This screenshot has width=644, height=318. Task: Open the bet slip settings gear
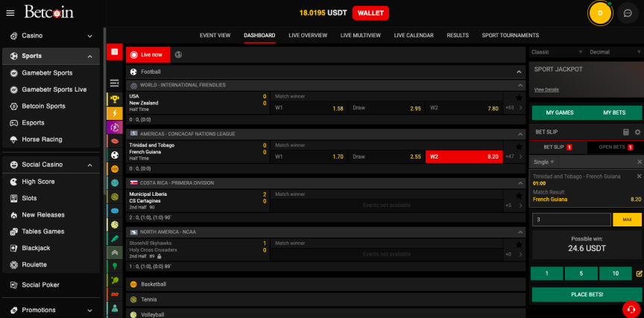click(x=637, y=132)
